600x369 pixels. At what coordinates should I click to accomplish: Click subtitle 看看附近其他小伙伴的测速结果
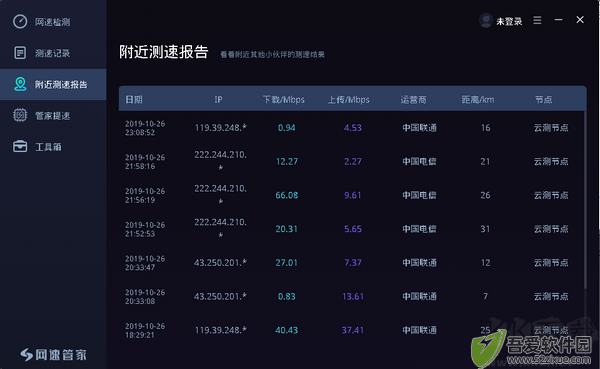point(272,55)
